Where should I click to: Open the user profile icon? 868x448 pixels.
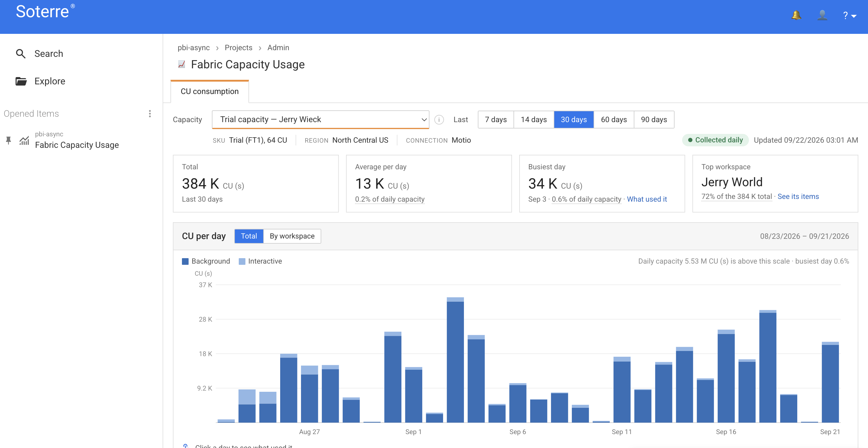point(822,15)
